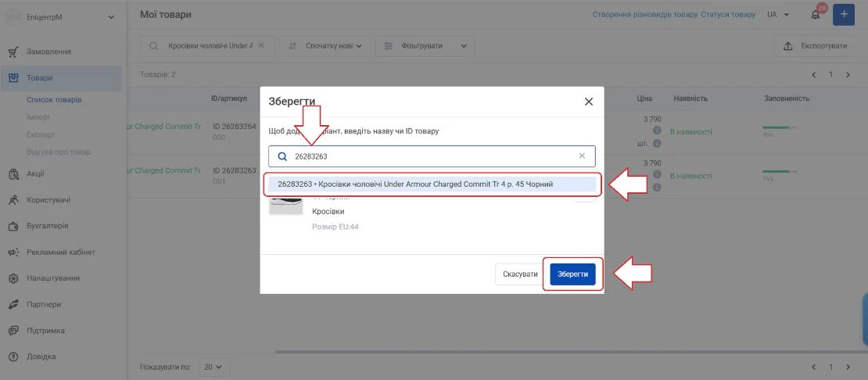Click the Ціна column header
Screen dimensions: 868x380
click(644, 99)
